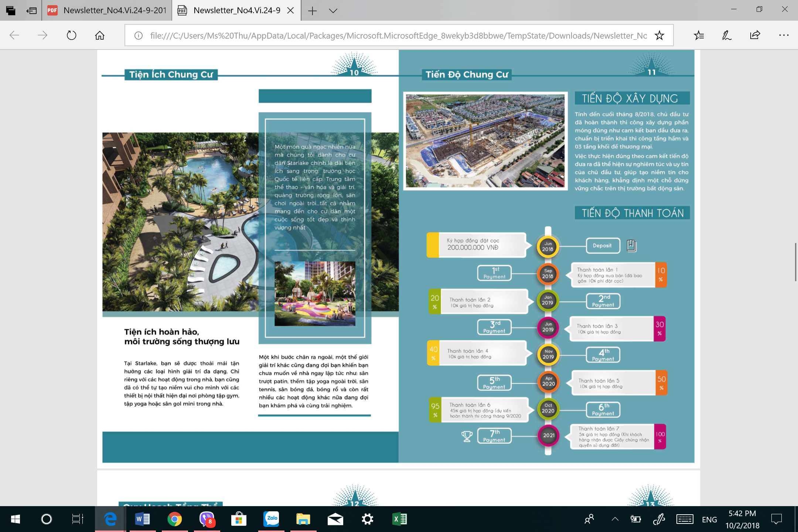Image resolution: width=798 pixels, height=532 pixels.
Task: Open Zalo from the taskbar
Action: click(271, 519)
